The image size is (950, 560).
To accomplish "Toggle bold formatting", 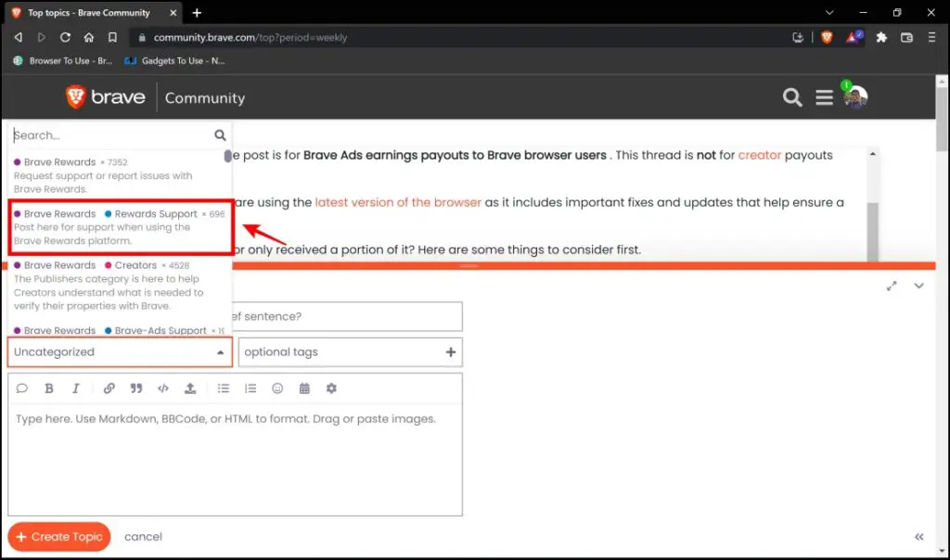I will [x=49, y=388].
